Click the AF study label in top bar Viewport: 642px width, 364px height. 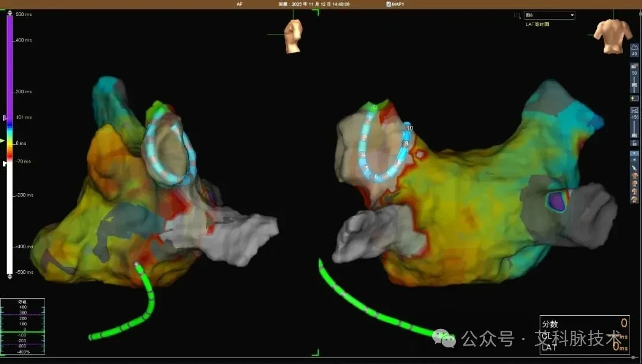[x=240, y=4]
